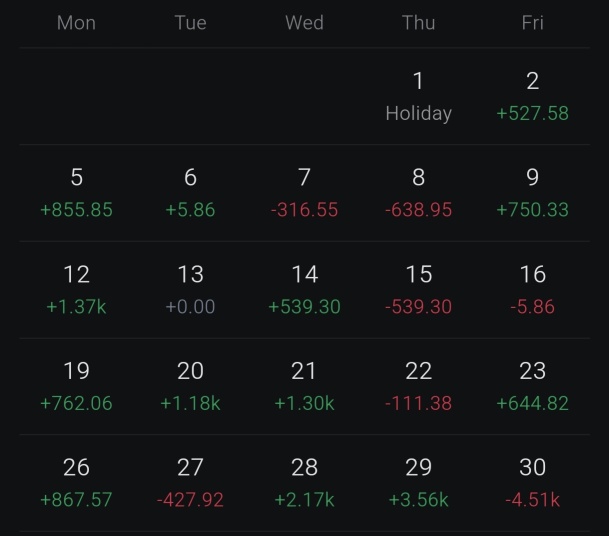Tap day 22 showing -111.38
This screenshot has height=536, width=609.
coord(418,386)
